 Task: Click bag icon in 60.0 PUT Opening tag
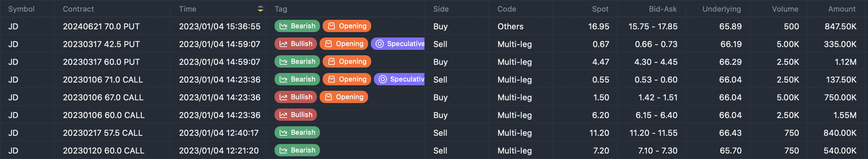point(332,61)
